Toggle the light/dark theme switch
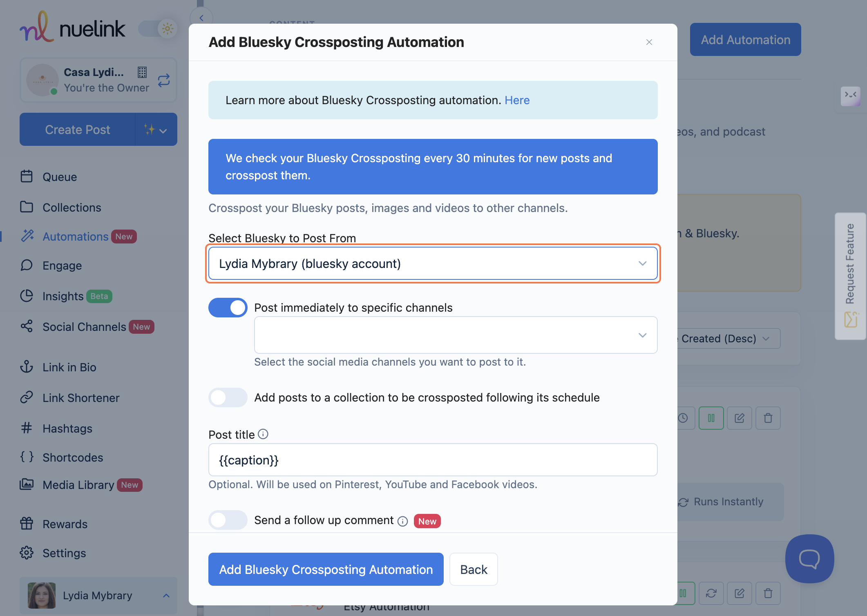 (x=158, y=29)
